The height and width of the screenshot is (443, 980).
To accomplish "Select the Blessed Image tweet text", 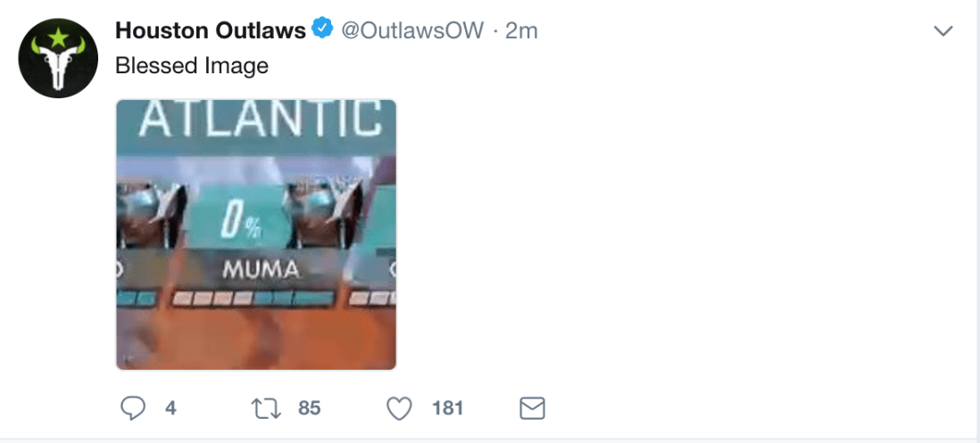I will tap(192, 65).
